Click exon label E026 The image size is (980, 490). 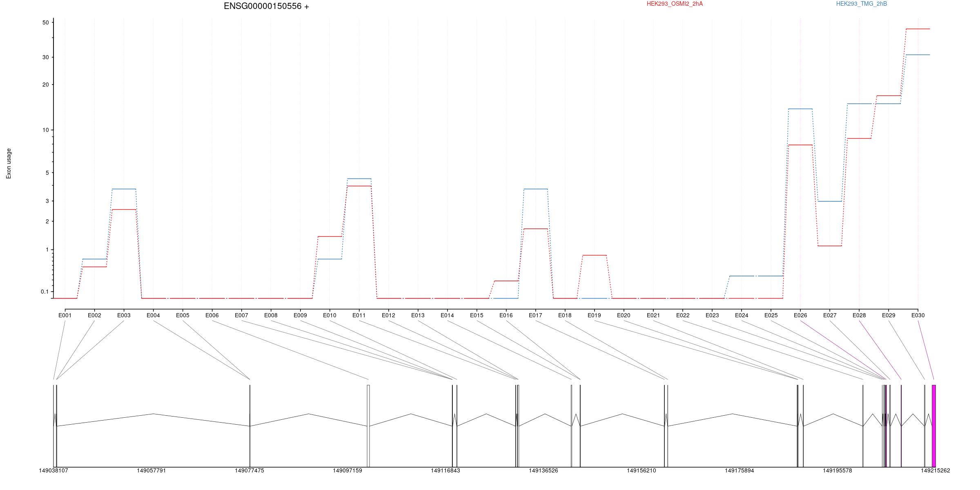pos(800,315)
